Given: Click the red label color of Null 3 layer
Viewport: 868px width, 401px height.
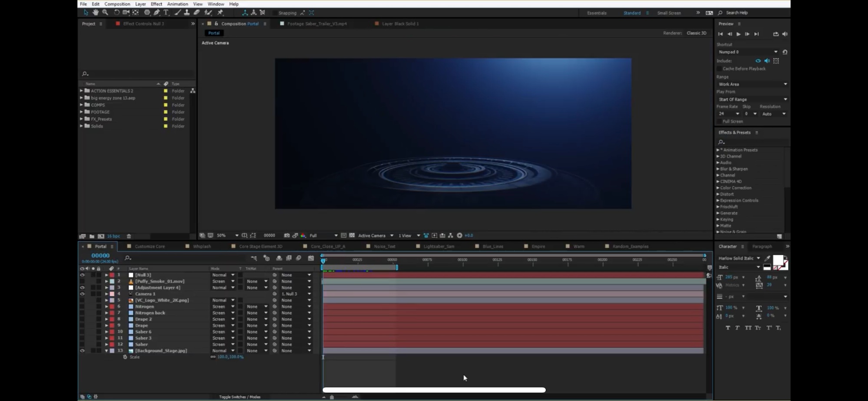Looking at the screenshot, I should (112, 275).
